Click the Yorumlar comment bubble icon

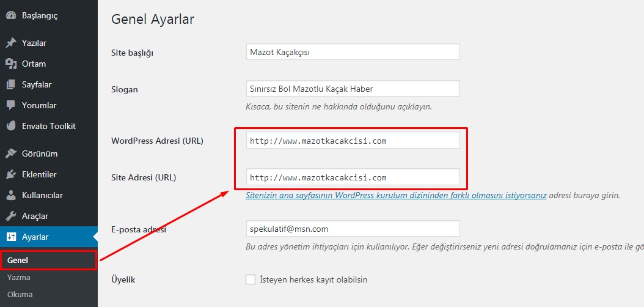(x=10, y=105)
